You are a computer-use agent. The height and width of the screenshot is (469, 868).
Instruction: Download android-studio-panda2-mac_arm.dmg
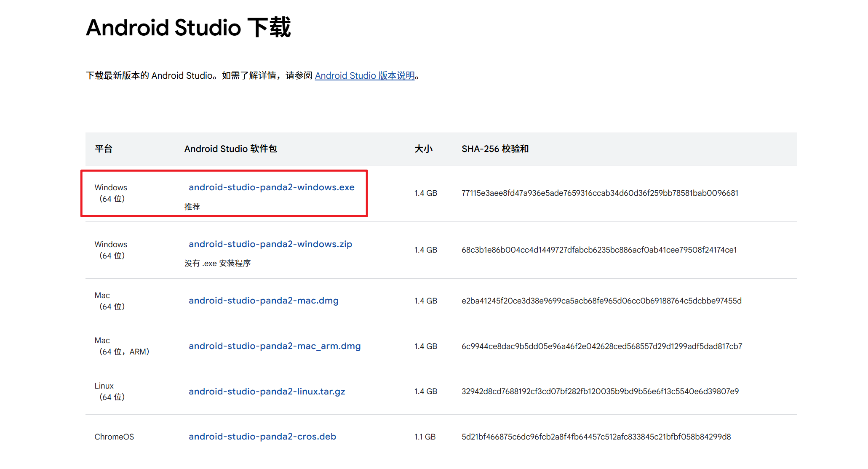tap(274, 346)
